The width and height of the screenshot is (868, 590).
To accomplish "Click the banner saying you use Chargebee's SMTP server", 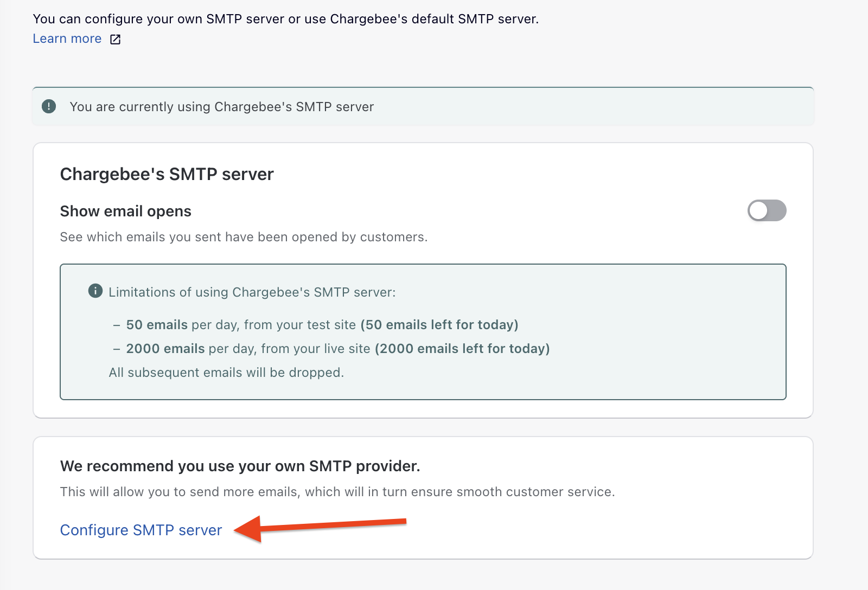I will tap(221, 106).
